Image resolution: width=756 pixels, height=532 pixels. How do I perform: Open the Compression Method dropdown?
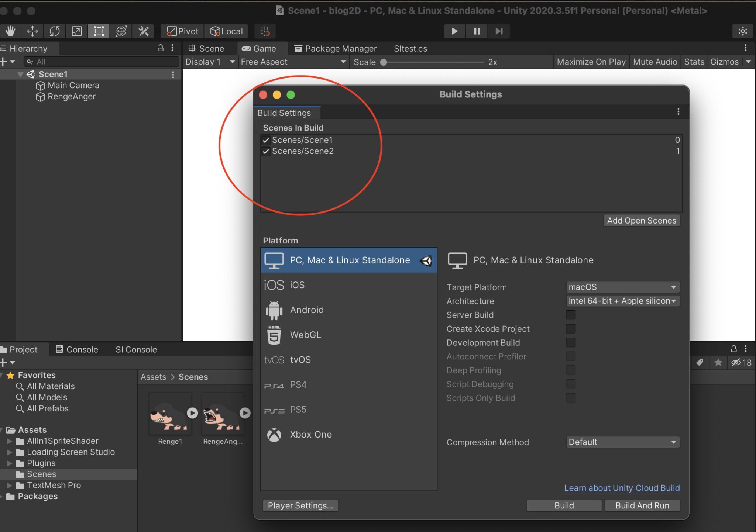[x=622, y=442]
